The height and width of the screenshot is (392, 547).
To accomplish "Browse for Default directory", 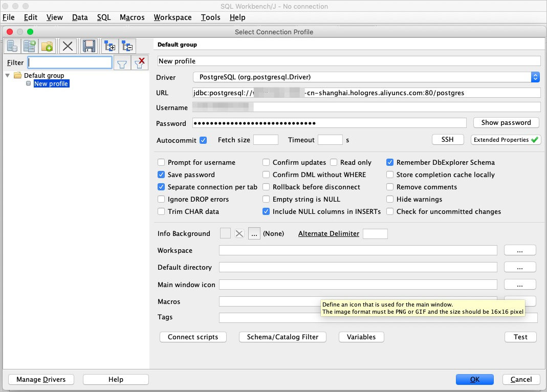I will pos(520,267).
